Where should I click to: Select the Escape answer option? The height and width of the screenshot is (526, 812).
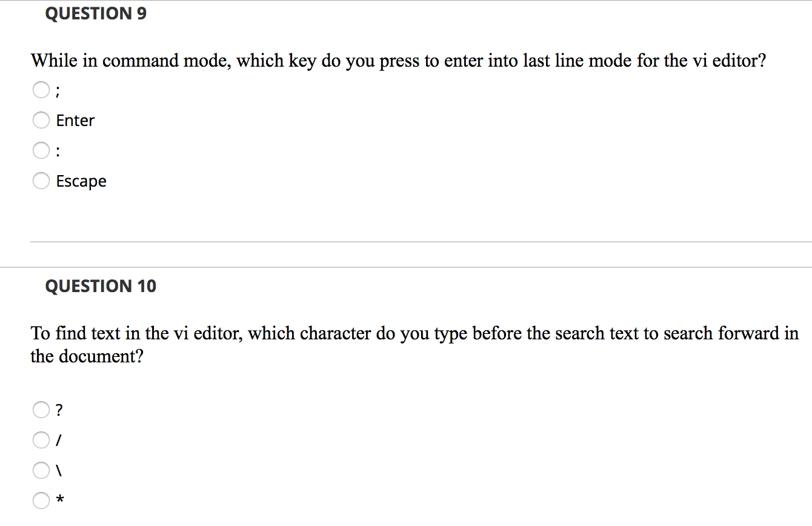pos(41,181)
